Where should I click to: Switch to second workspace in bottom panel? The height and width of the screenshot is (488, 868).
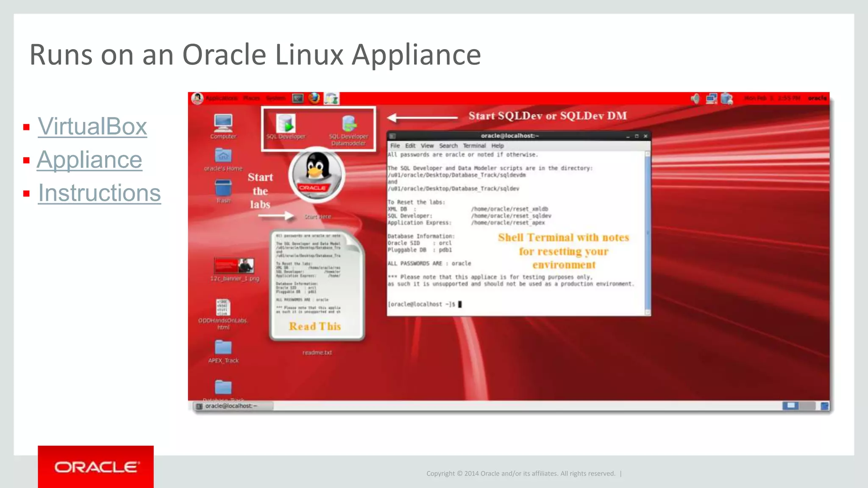tap(807, 406)
